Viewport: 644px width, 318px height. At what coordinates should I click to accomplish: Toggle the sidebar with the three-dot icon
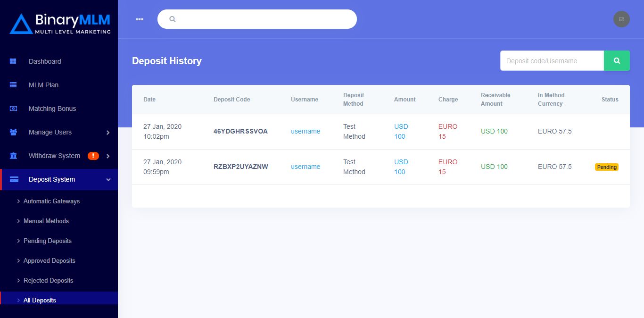point(139,19)
